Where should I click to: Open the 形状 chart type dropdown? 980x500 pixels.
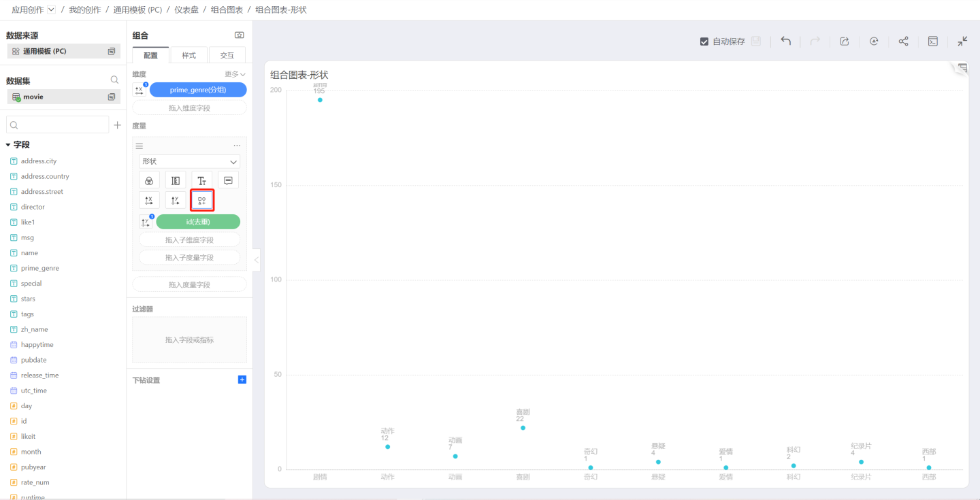[189, 162]
